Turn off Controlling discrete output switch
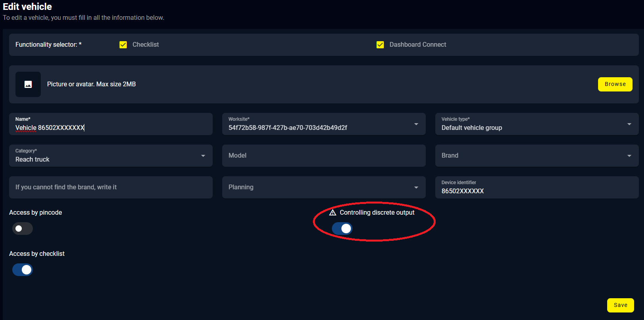This screenshot has width=644, height=320. tap(342, 229)
